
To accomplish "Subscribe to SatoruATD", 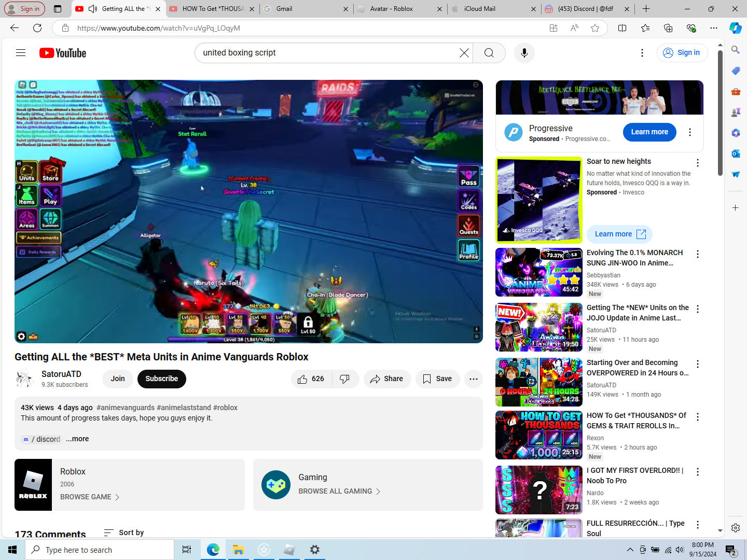I will 161,379.
